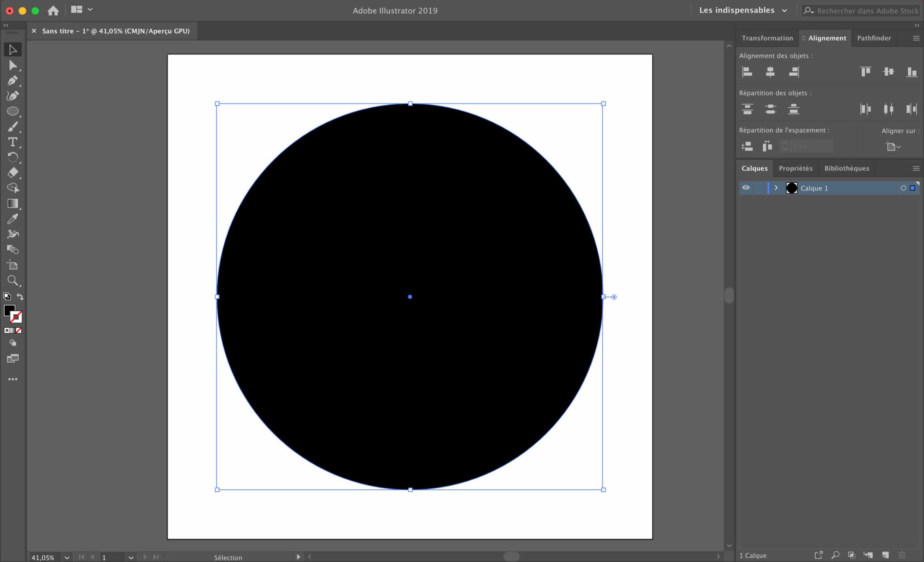Select the Zoom tool
924x562 pixels.
pos(13,280)
